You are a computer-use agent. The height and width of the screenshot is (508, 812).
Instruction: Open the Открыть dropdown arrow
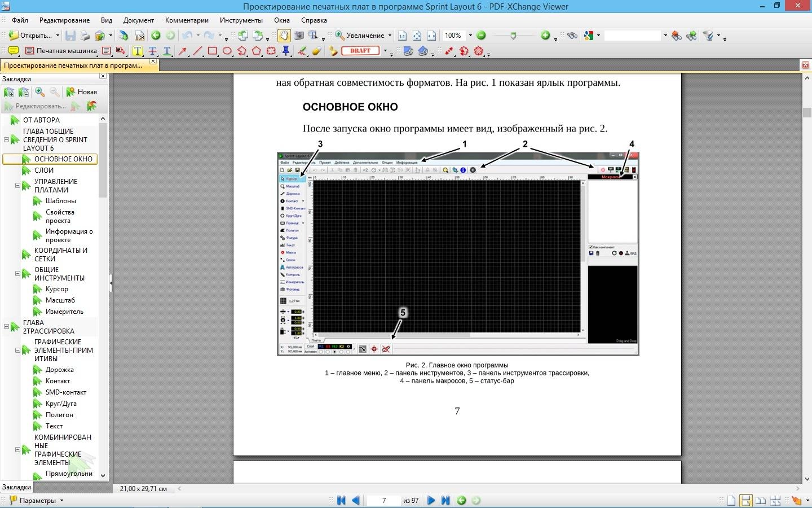coord(58,36)
